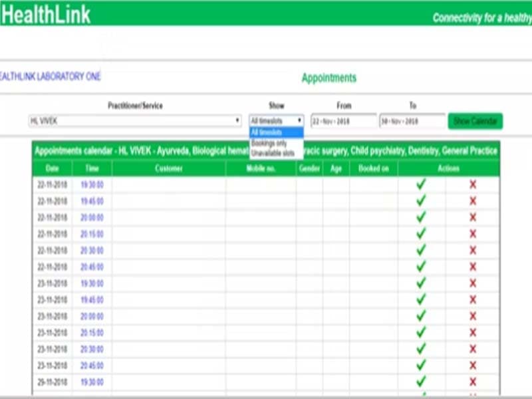This screenshot has height=399, width=532.
Task: Open the 20:30:00 time link for 22-11-2018
Action: coord(92,250)
